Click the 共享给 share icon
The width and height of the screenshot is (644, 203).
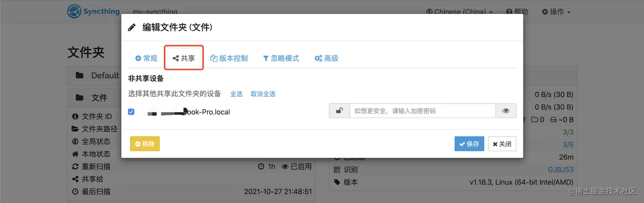75,179
